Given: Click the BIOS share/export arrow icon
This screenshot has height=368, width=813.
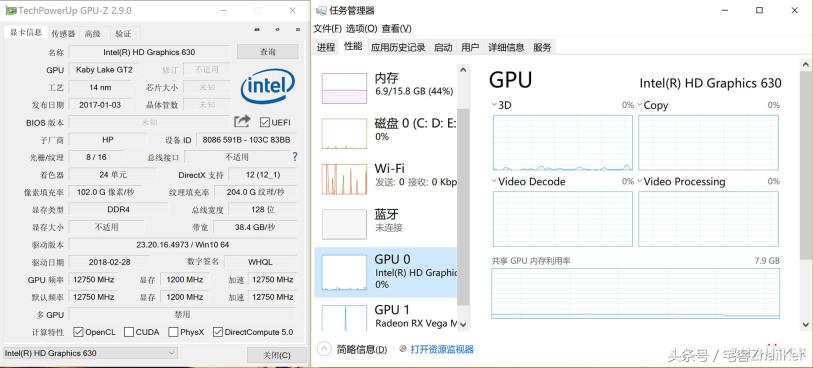Looking at the screenshot, I should [242, 121].
